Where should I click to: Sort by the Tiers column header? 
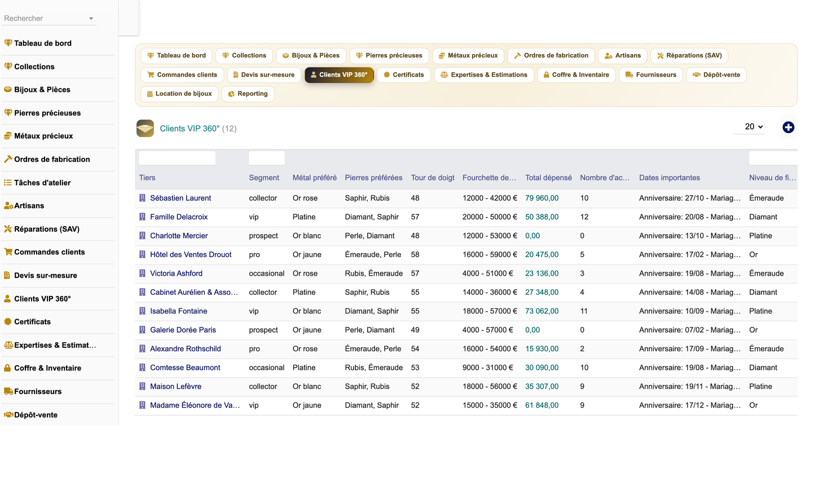coord(147,178)
